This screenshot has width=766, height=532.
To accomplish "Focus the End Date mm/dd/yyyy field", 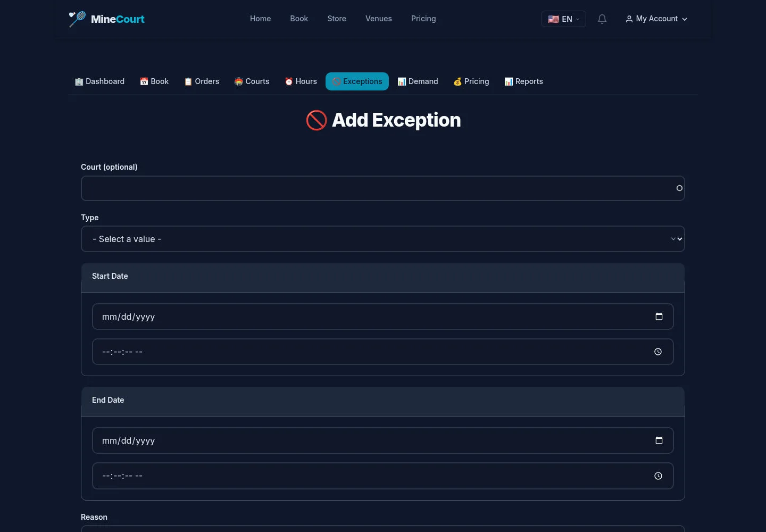I will pyautogui.click(x=383, y=440).
